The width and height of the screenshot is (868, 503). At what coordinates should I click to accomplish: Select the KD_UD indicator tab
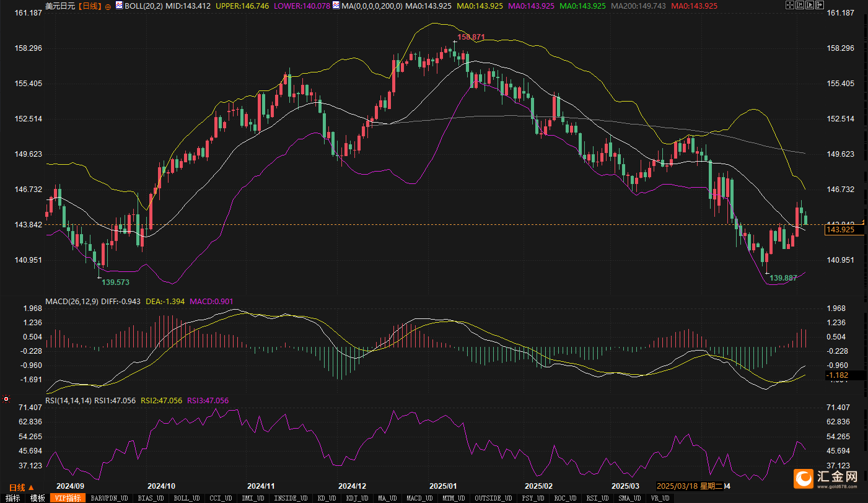326,498
